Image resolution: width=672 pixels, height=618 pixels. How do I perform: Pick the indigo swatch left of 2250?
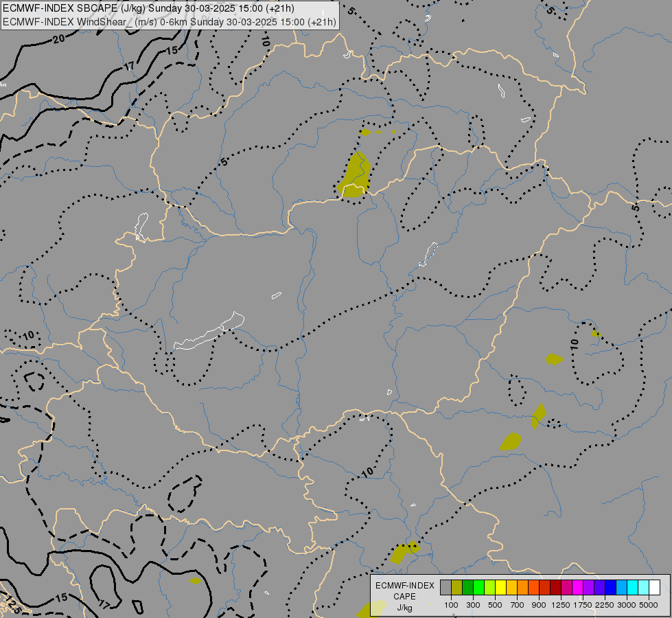600,588
